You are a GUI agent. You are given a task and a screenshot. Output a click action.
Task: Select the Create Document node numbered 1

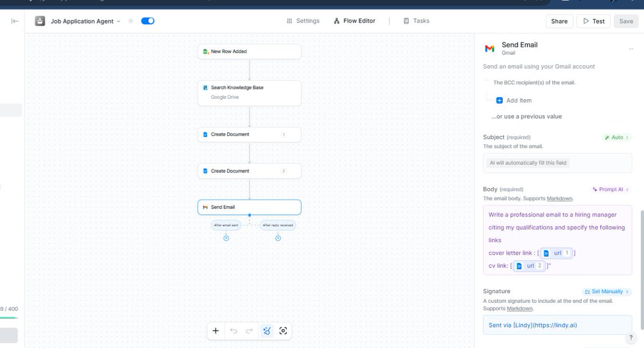249,134
